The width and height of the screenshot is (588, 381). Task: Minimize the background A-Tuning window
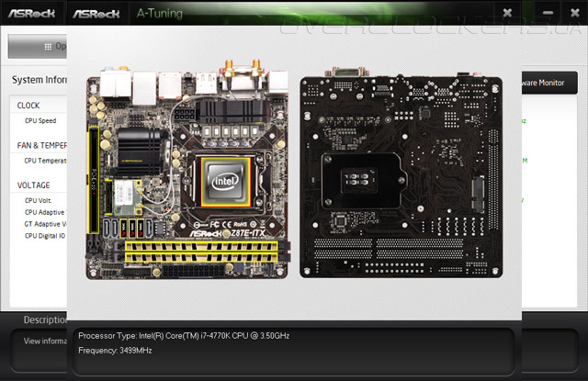tap(548, 13)
